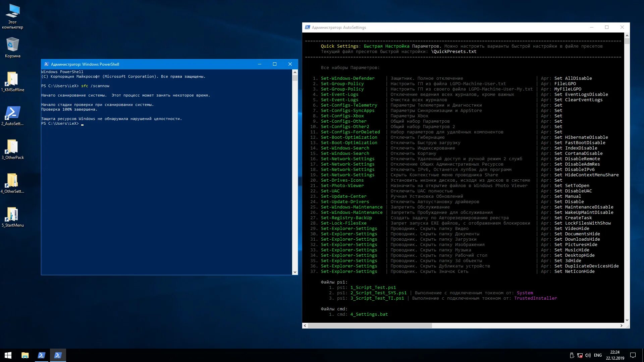The height and width of the screenshot is (362, 644).
Task: Open File Explorer from the taskbar
Action: pos(25,355)
